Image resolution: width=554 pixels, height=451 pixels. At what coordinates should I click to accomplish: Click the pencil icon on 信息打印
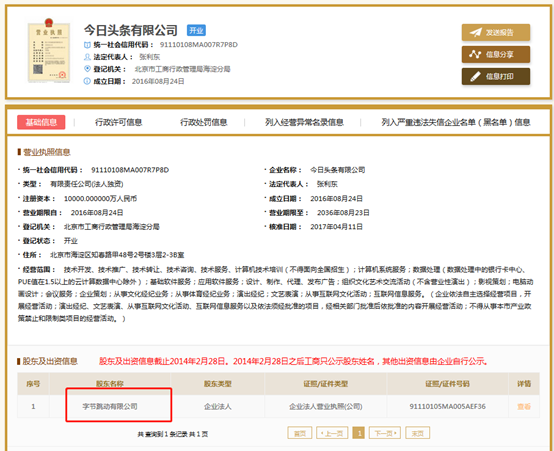[x=475, y=76]
